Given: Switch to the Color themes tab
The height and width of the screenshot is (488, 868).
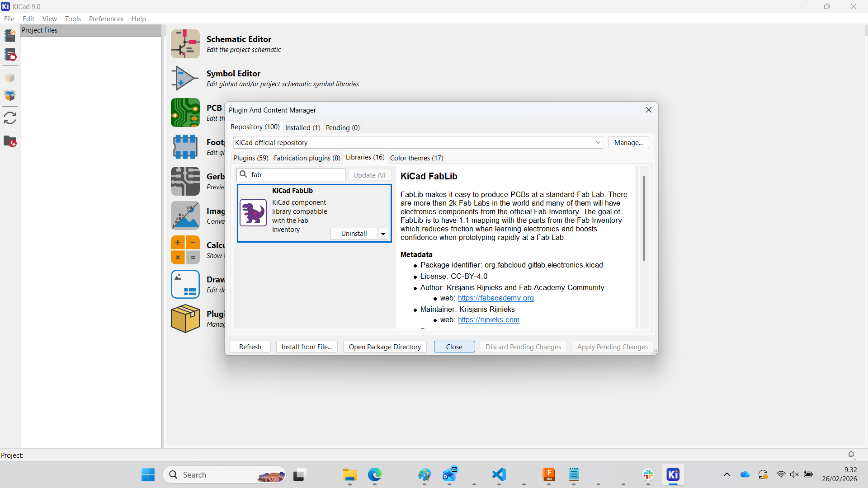Looking at the screenshot, I should tap(416, 158).
